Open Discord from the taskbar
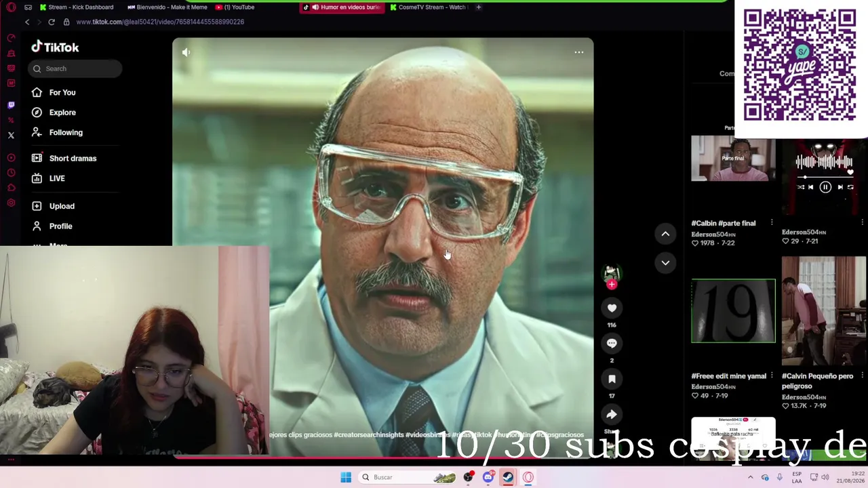Viewport: 868px width, 488px height. tap(488, 477)
